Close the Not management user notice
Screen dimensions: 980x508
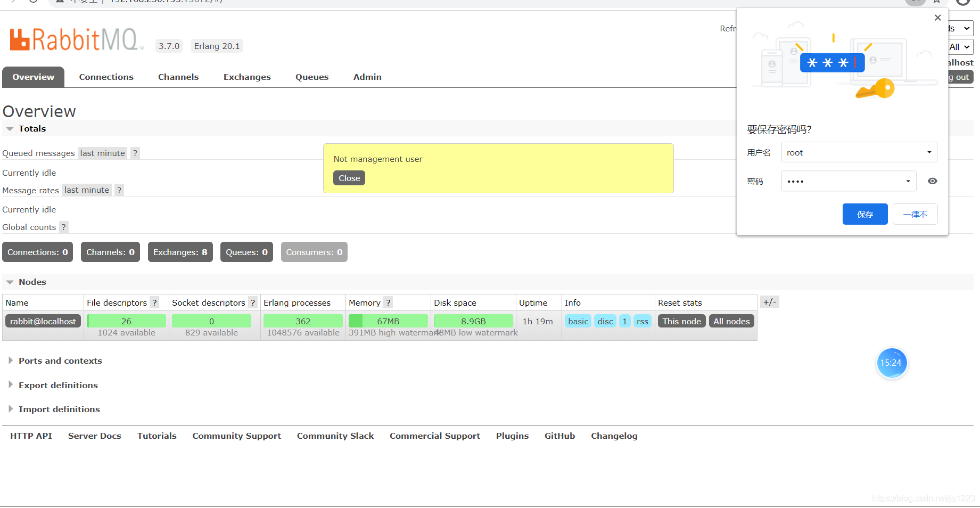point(349,178)
